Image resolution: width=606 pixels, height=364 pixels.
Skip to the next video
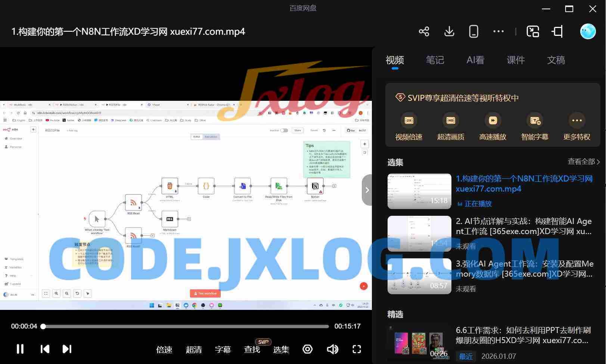click(67, 349)
